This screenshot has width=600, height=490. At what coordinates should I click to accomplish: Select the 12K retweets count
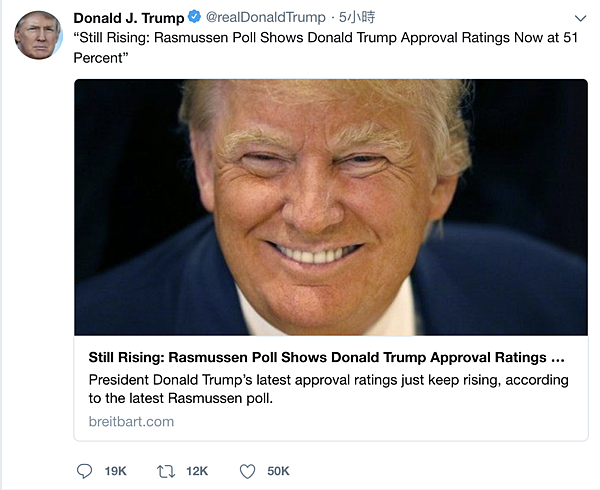197,471
